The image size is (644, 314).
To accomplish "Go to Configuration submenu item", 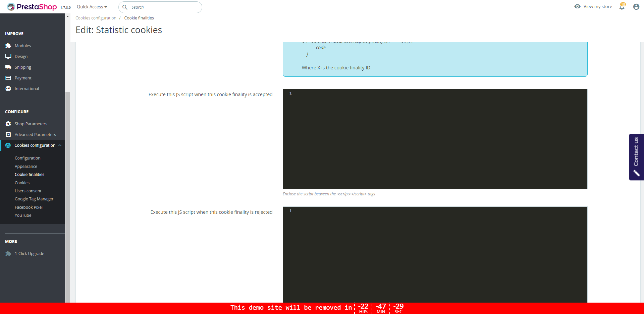I will click(x=28, y=158).
